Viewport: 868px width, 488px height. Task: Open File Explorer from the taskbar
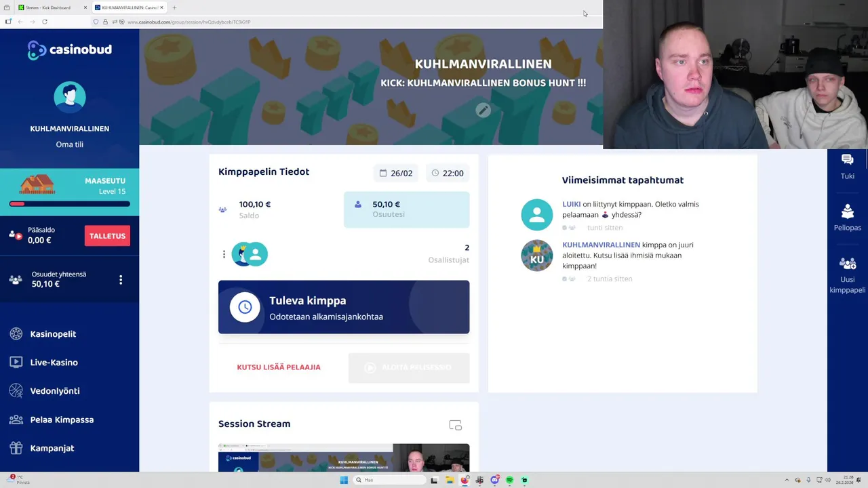(450, 480)
